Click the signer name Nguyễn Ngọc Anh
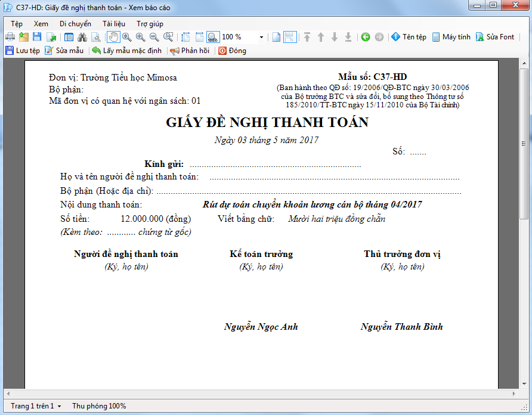 tap(261, 327)
